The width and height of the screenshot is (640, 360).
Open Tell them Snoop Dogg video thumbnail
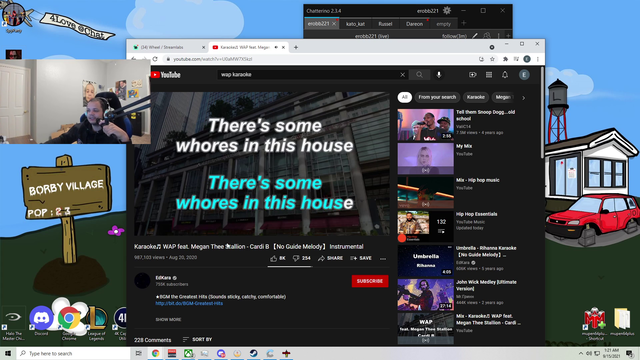pyautogui.click(x=425, y=124)
